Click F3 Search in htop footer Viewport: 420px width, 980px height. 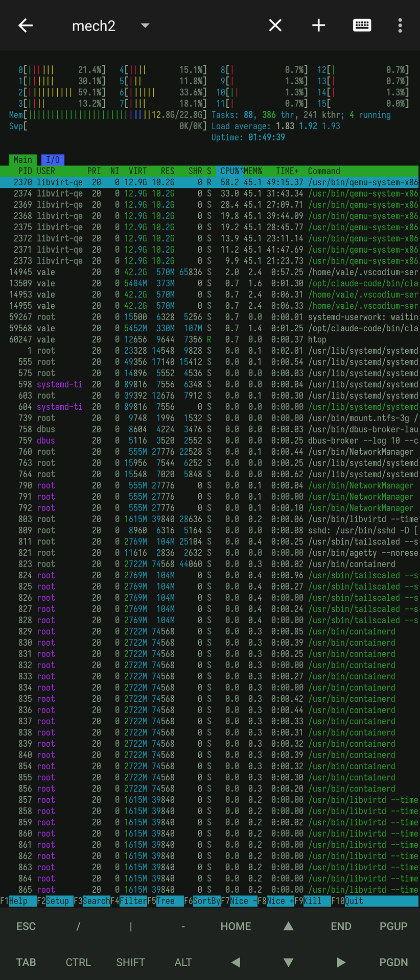tap(92, 901)
